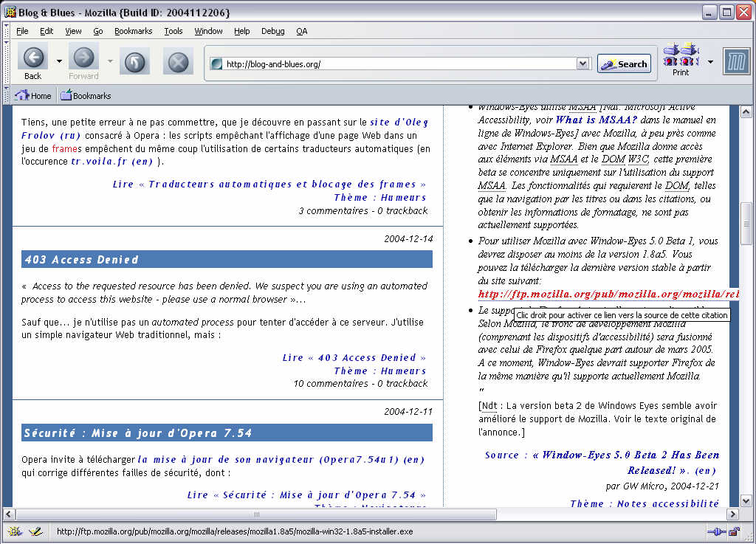Open '10 commentaires' link
Screen dimensions: 756x544
click(331, 384)
